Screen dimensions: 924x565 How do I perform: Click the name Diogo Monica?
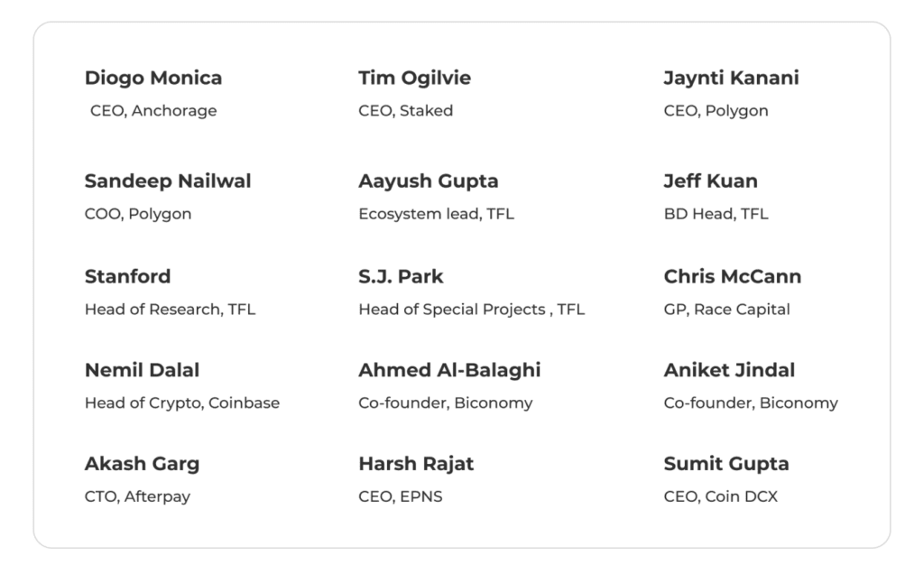click(x=152, y=79)
